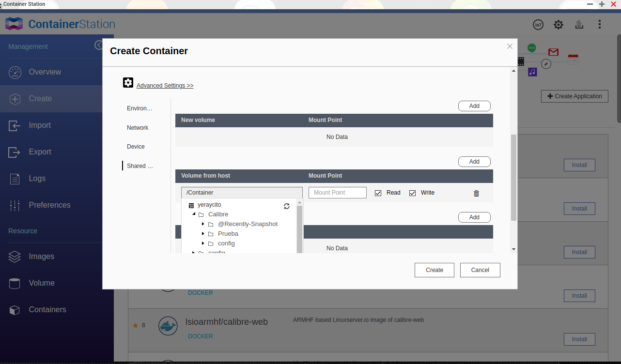This screenshot has width=621, height=364.
Task: Uncheck the Write permission checkbox
Action: coord(413,193)
